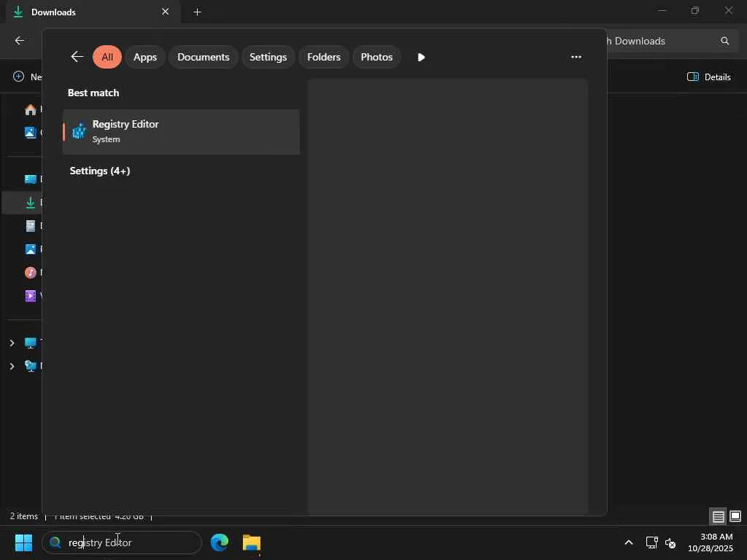Expand the Settings (4+) results group
747x560 pixels.
click(x=99, y=171)
